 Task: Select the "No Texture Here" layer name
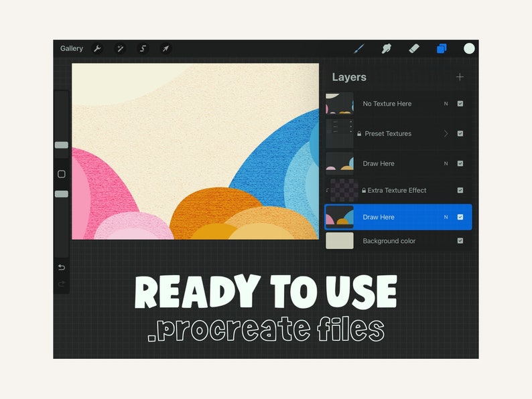click(x=387, y=104)
